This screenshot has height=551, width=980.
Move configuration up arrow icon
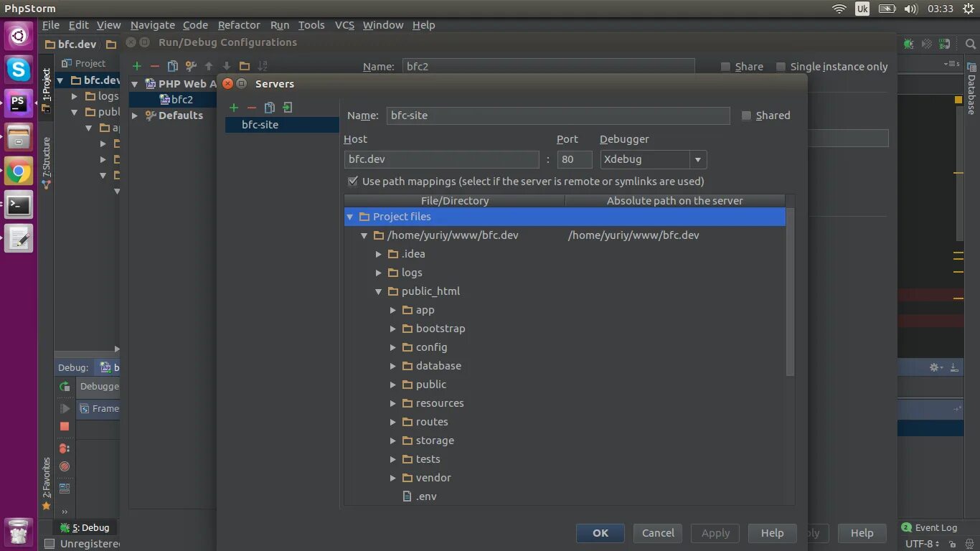click(x=209, y=66)
